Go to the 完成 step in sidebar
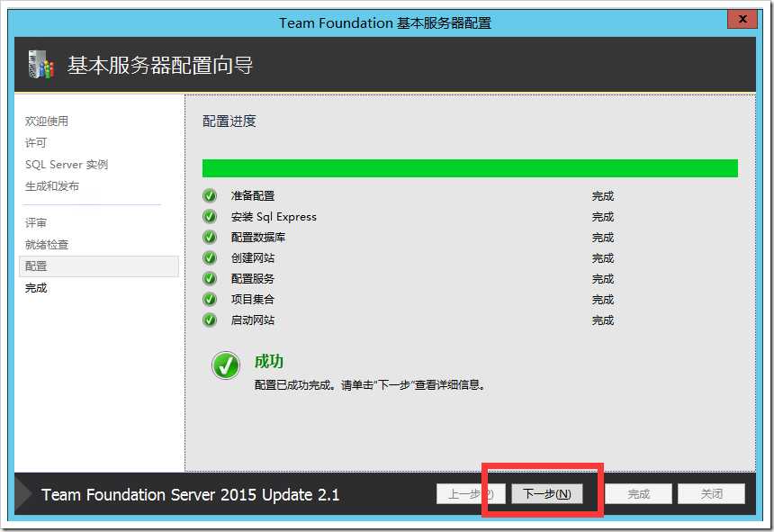Viewport: 774px width, 532px height. click(36, 288)
